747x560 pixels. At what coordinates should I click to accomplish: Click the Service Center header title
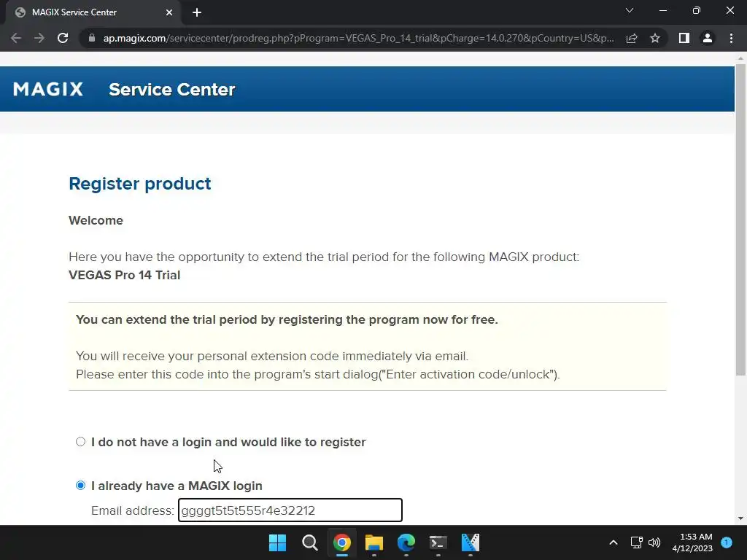(172, 90)
